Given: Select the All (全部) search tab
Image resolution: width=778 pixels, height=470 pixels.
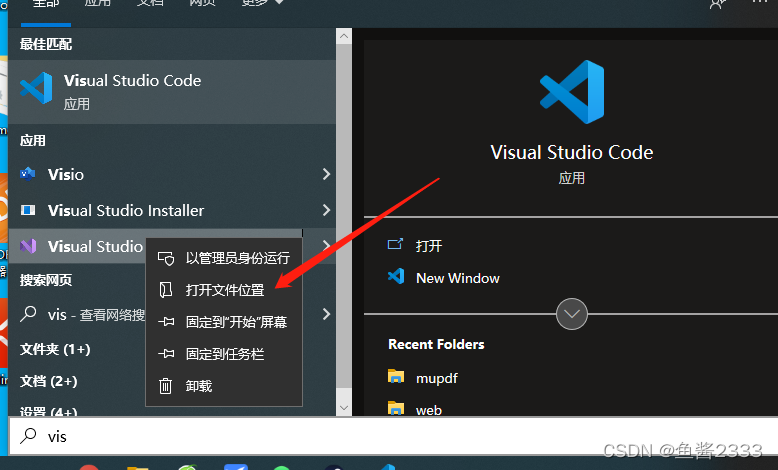Looking at the screenshot, I should coord(46,4).
